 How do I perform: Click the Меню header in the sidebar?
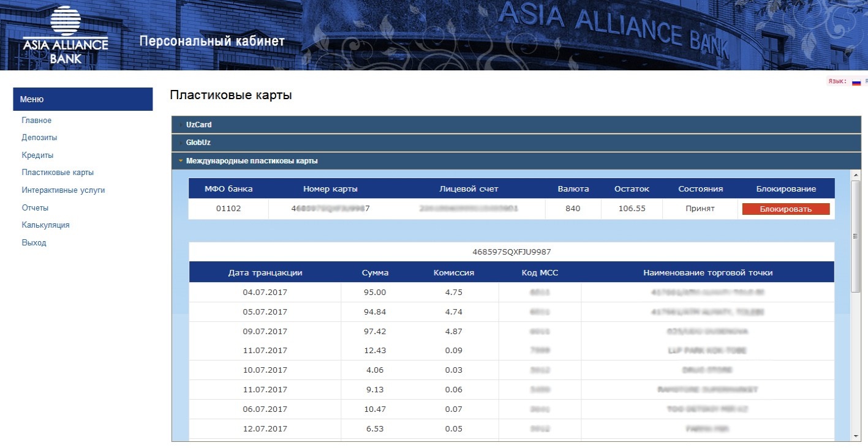click(x=83, y=99)
